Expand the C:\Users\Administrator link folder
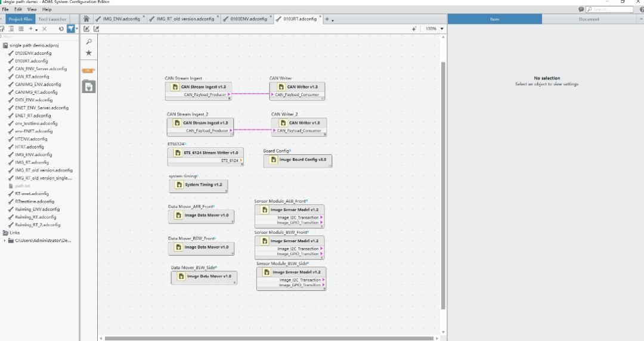This screenshot has width=644, height=341. [x=5, y=240]
